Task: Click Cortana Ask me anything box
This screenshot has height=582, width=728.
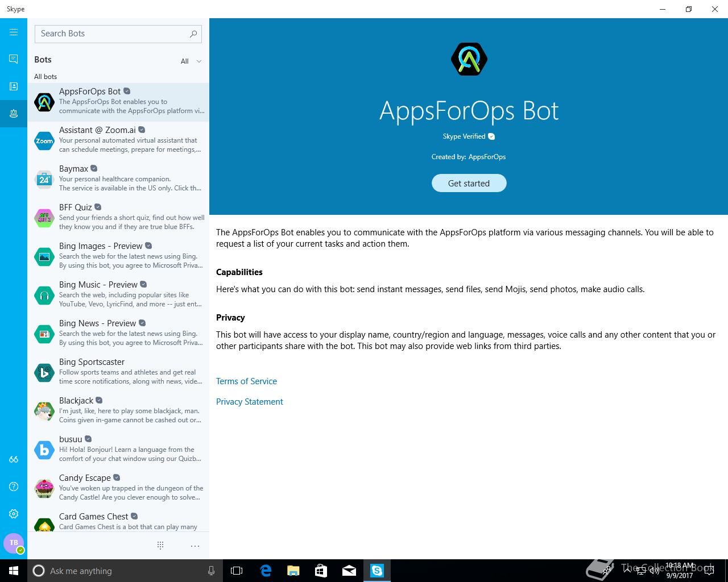Action: tap(125, 571)
